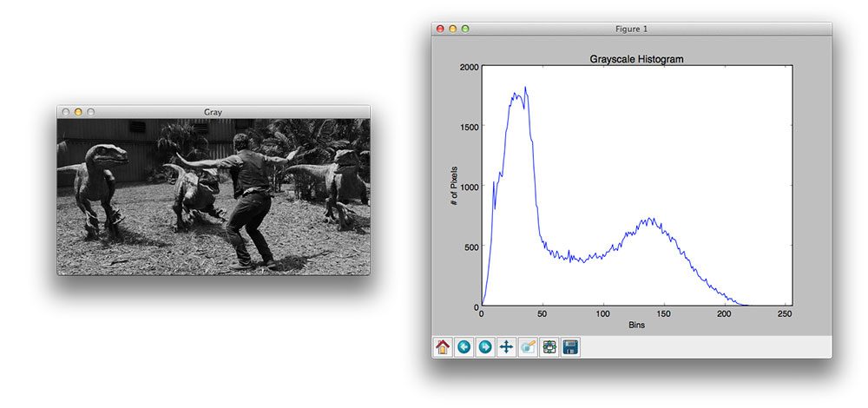Click the y-axis tick label 2000
This screenshot has width=868, height=408.
pyautogui.click(x=469, y=67)
